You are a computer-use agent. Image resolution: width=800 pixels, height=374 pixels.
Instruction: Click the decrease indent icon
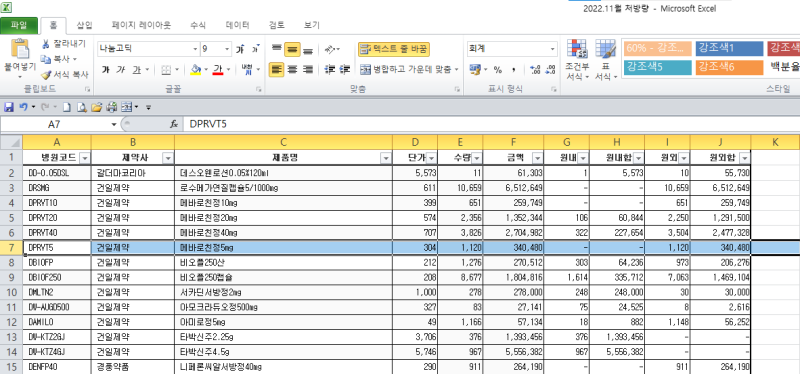click(330, 69)
